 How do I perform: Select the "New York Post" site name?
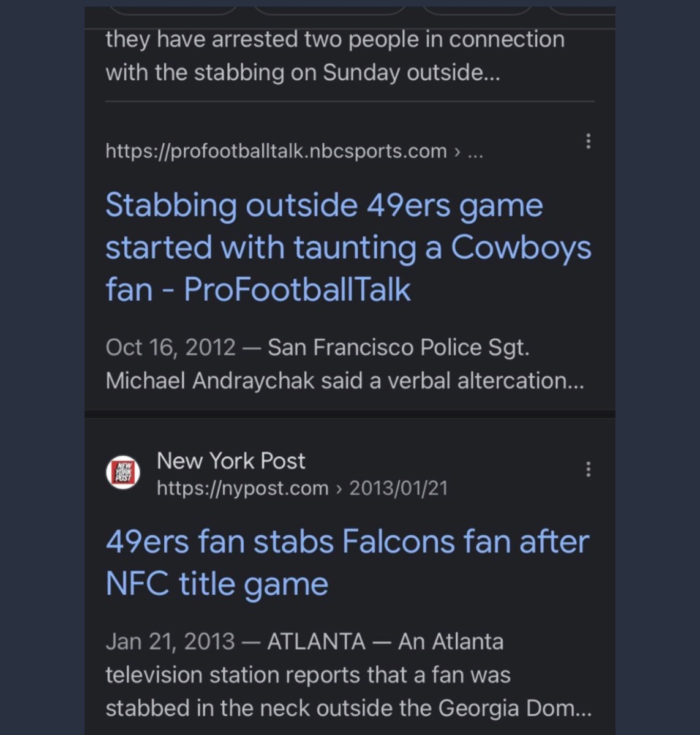pos(230,461)
